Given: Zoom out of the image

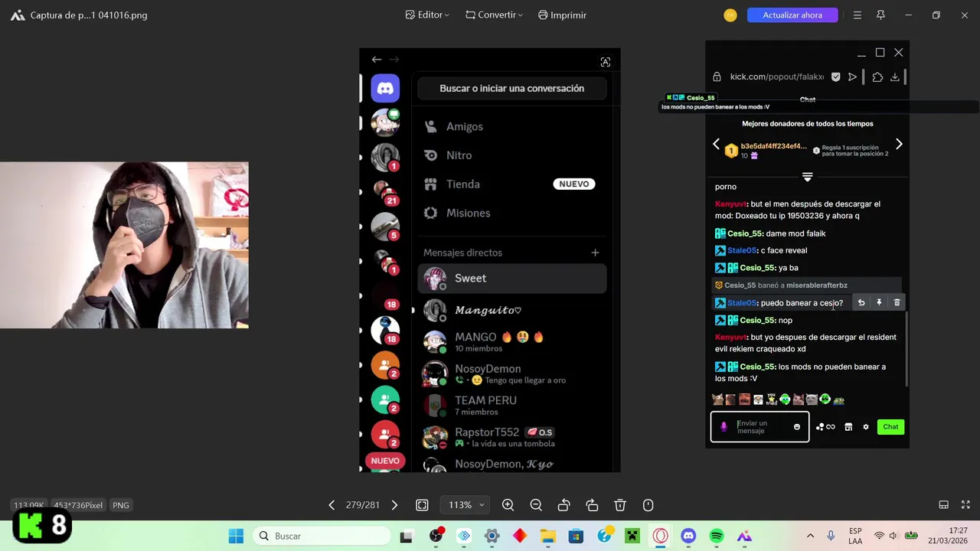Looking at the screenshot, I should click(536, 505).
